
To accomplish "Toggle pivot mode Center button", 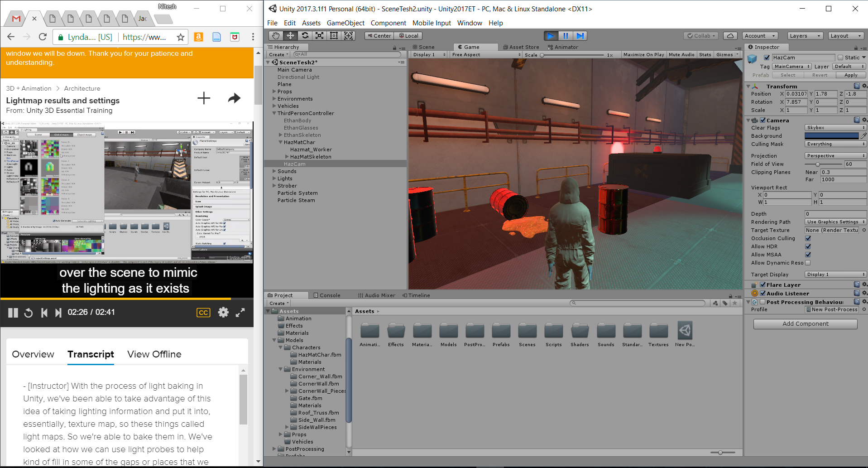I will point(379,36).
